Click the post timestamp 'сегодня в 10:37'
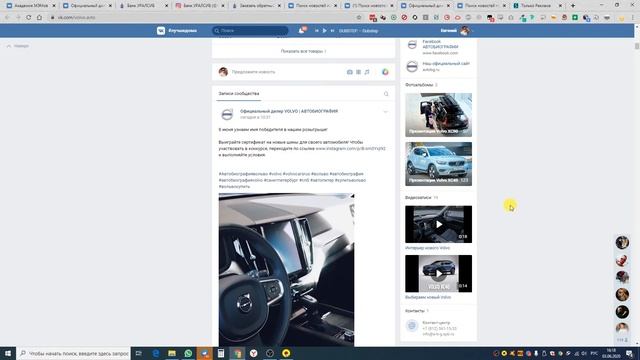This screenshot has height=360, width=640. (255, 117)
